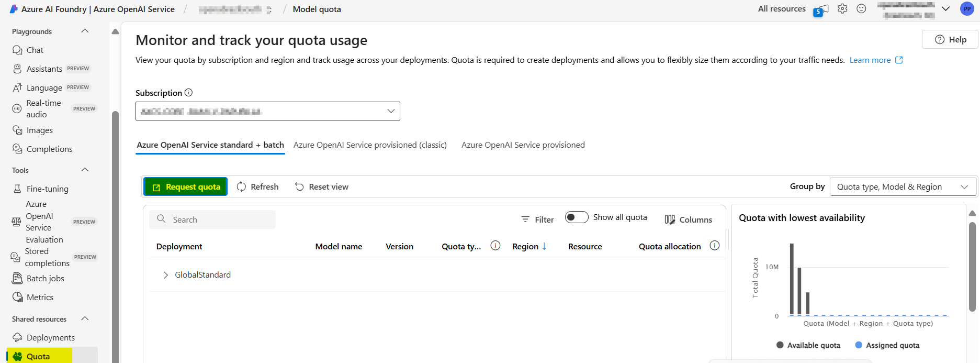The width and height of the screenshot is (980, 363).
Task: Click the Subscription info icon
Action: 189,93
